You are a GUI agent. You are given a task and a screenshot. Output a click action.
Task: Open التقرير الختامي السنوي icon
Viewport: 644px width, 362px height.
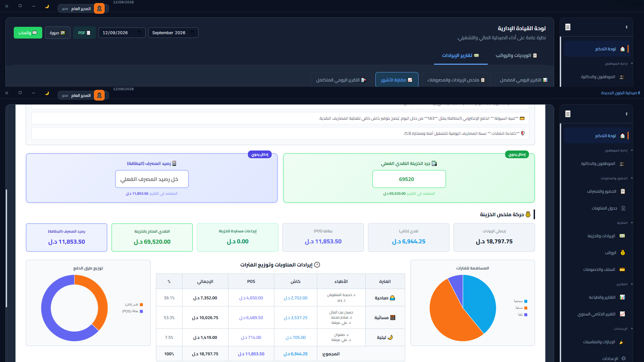[623, 314]
